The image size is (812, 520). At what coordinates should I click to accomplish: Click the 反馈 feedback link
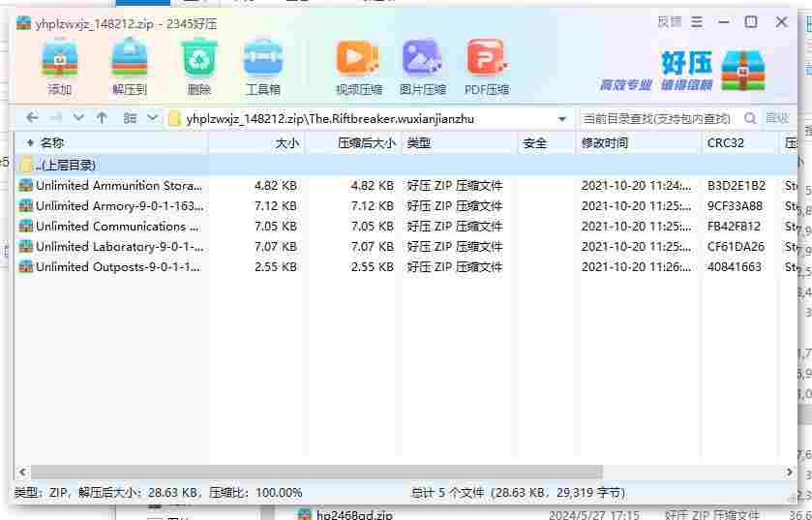(670, 21)
